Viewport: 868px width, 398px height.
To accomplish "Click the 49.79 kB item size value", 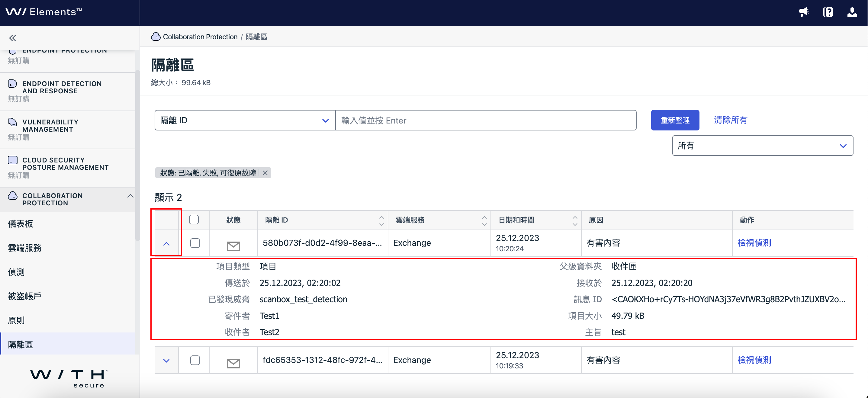I will tap(628, 316).
